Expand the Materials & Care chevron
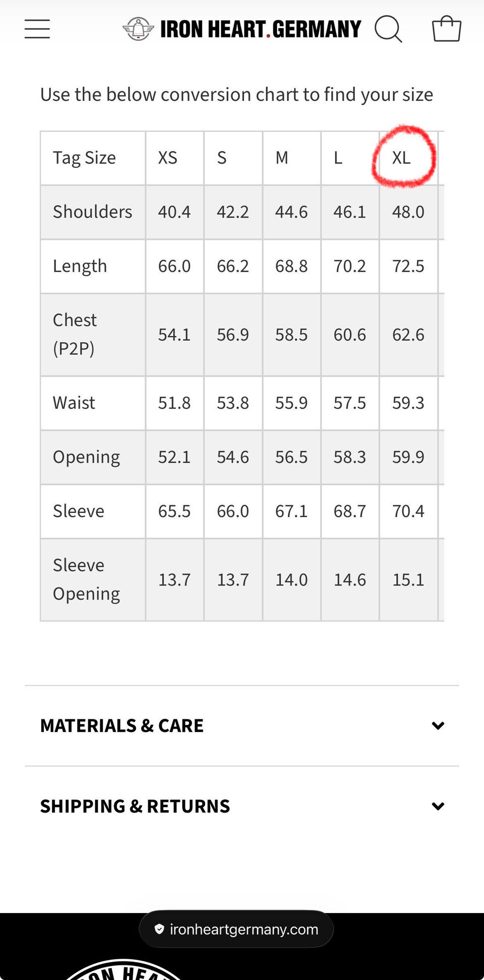484x980 pixels. click(x=438, y=726)
